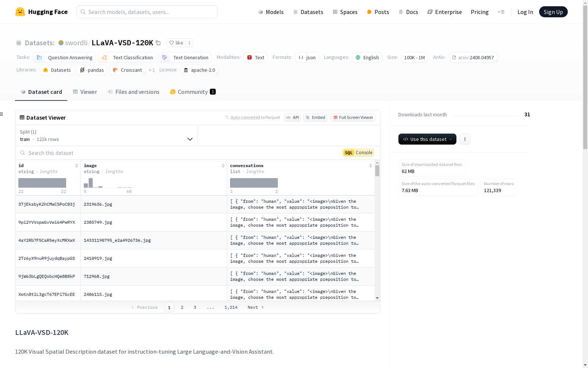Open Files and versions tab
The image size is (588, 368).
click(x=133, y=92)
